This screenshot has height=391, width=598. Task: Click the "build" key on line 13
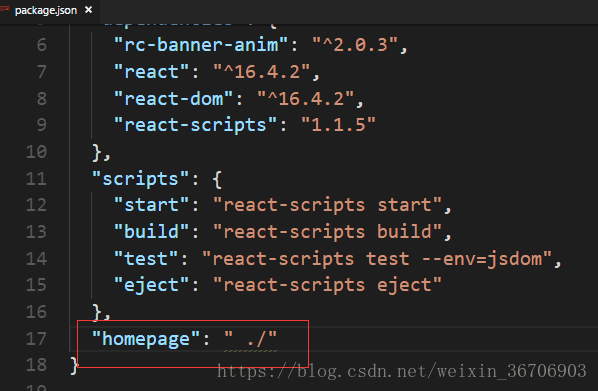coord(152,232)
